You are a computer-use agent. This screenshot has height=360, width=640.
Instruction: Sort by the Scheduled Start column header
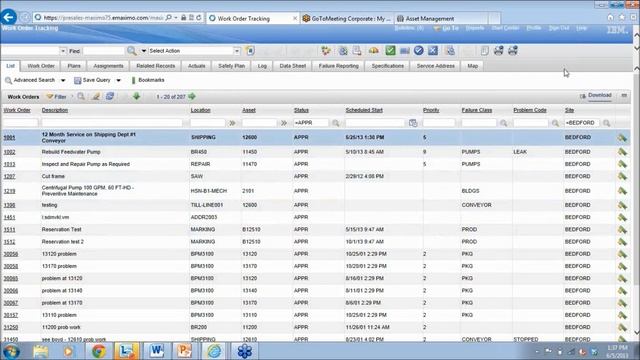[364, 110]
